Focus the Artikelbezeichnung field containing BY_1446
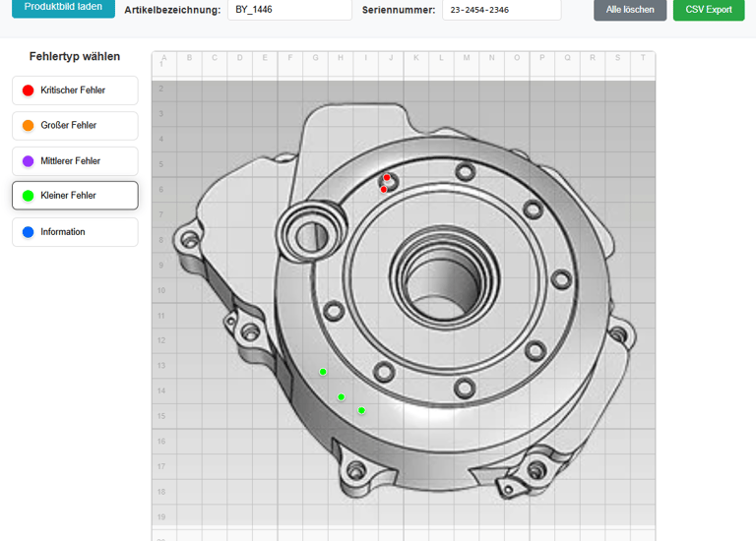756x541 pixels. 289,10
